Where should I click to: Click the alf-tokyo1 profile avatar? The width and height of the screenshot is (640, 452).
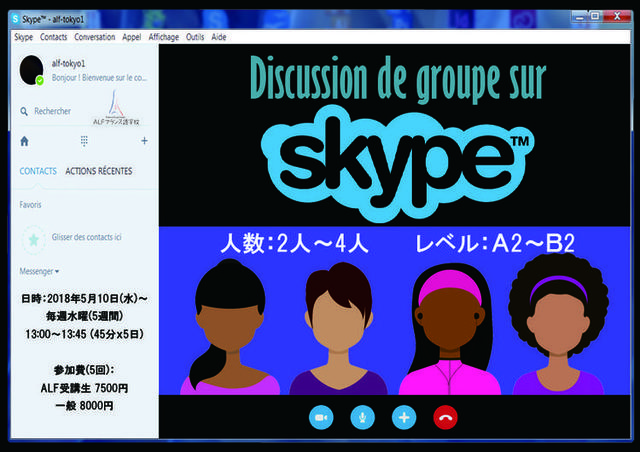point(31,70)
